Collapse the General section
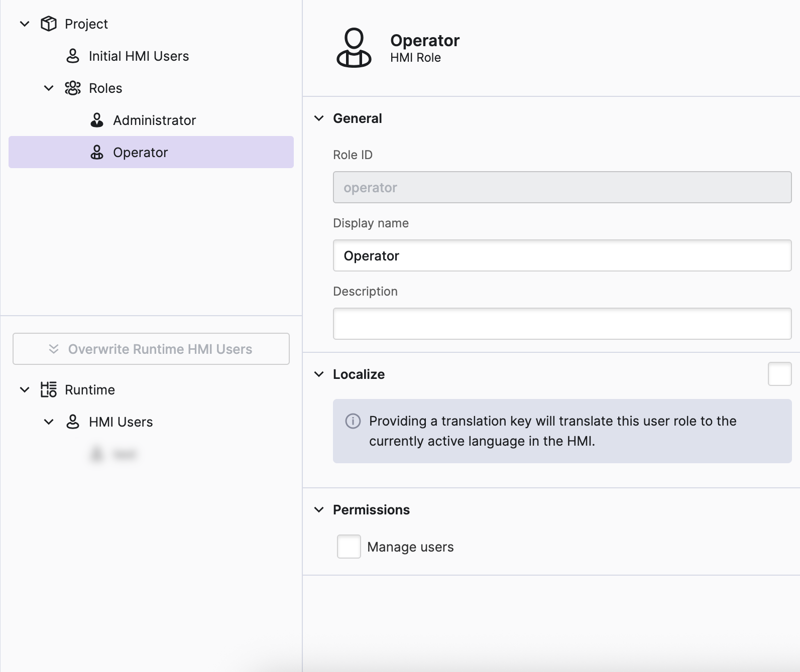This screenshot has width=800, height=672. click(319, 118)
